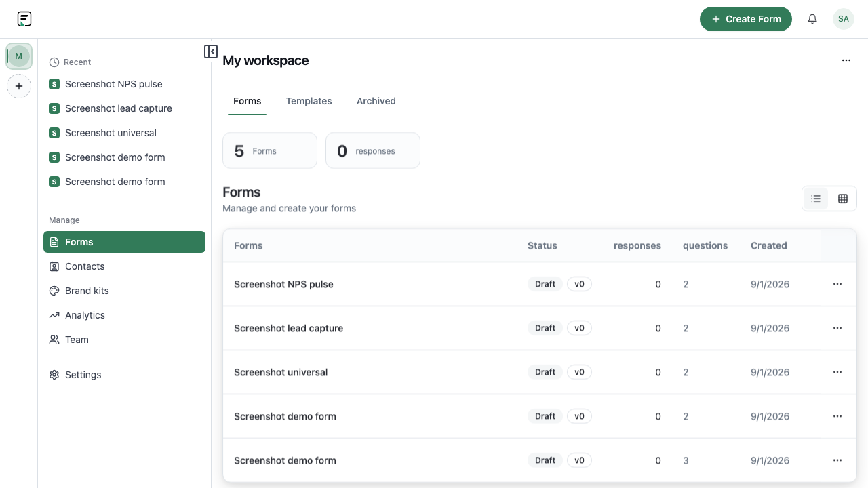Image resolution: width=868 pixels, height=488 pixels.
Task: Open Screenshot lead capture in the forms table
Action: tap(288, 328)
